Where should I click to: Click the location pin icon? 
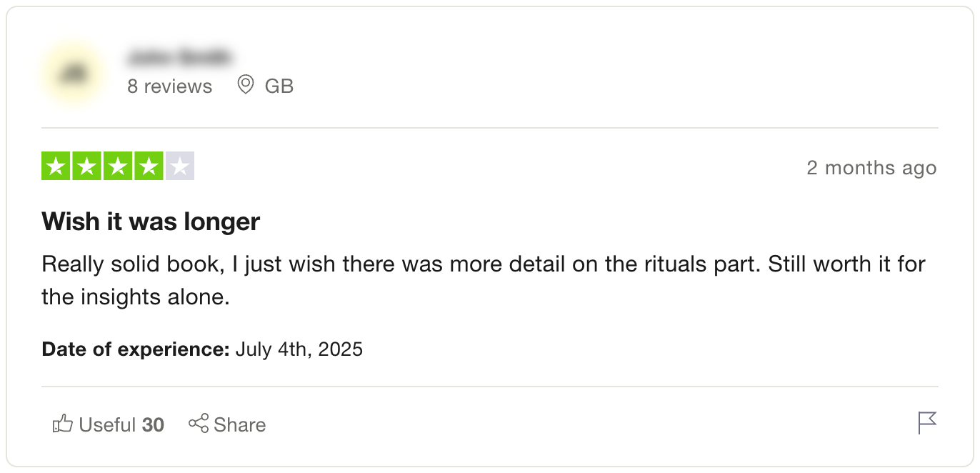(x=246, y=85)
